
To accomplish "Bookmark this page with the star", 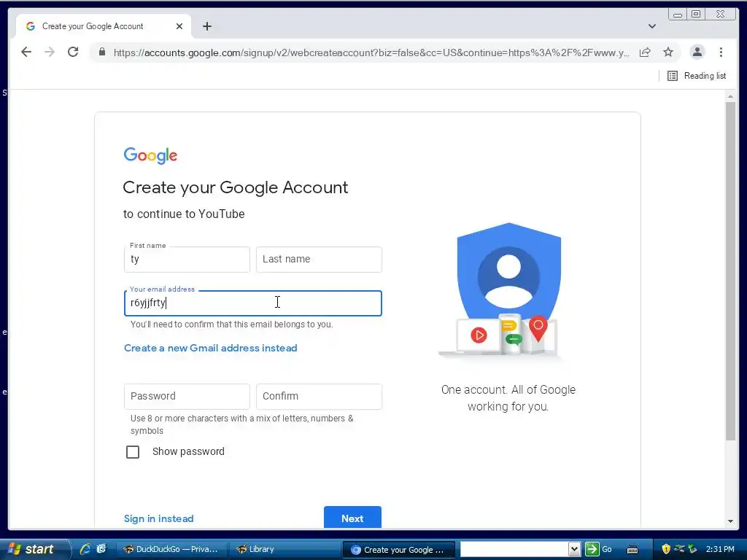I will pyautogui.click(x=668, y=52).
